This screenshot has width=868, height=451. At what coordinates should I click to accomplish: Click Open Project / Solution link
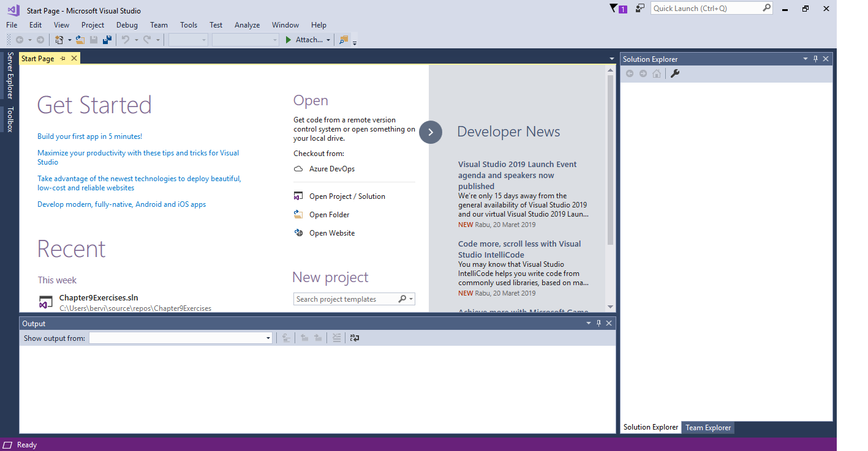coord(347,196)
